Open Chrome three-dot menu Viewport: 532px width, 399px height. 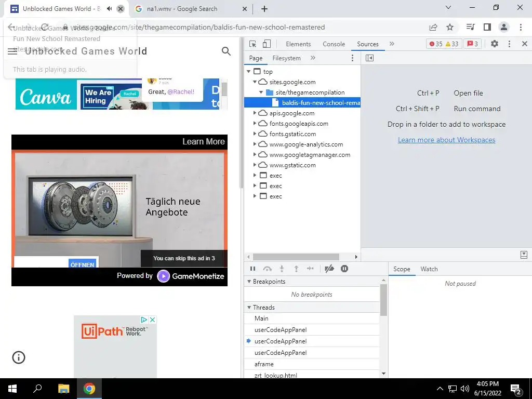(521, 27)
